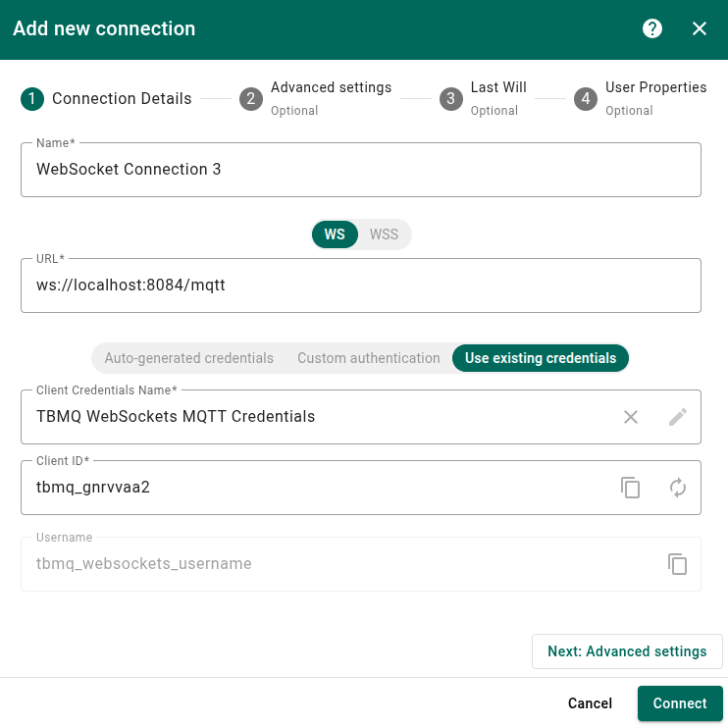Open User Properties step
728x726 pixels.
(641, 98)
